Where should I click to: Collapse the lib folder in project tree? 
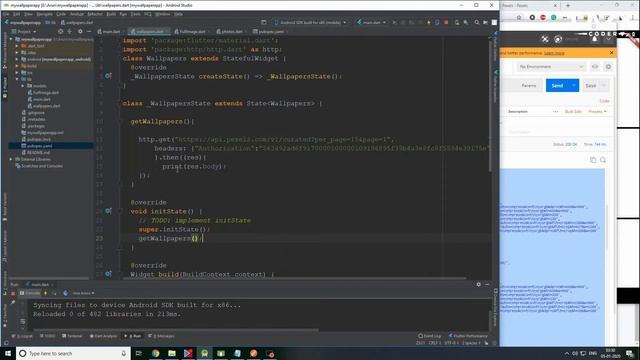click(x=17, y=79)
